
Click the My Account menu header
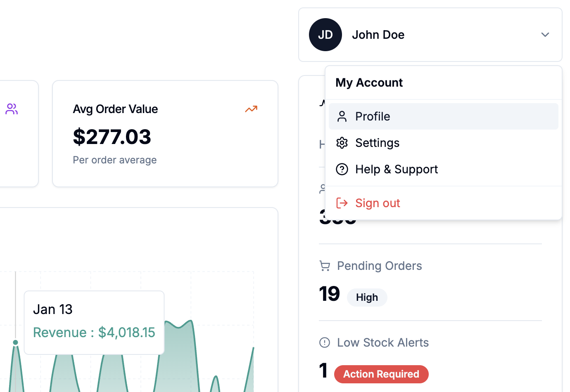369,83
